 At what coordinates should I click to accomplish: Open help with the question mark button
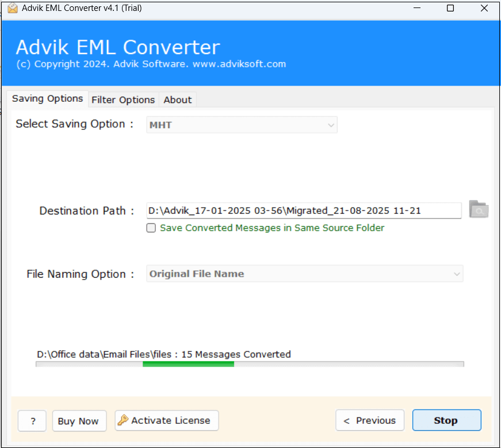pos(32,421)
